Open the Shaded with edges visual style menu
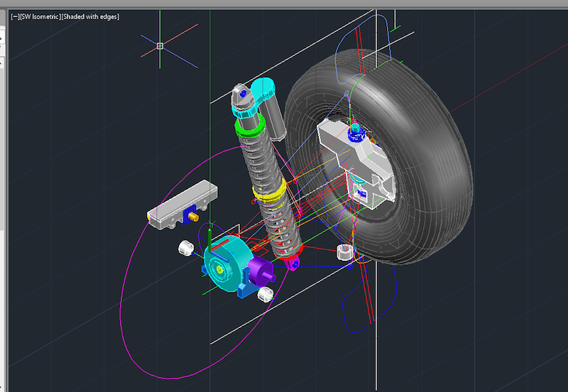 pyautogui.click(x=90, y=16)
